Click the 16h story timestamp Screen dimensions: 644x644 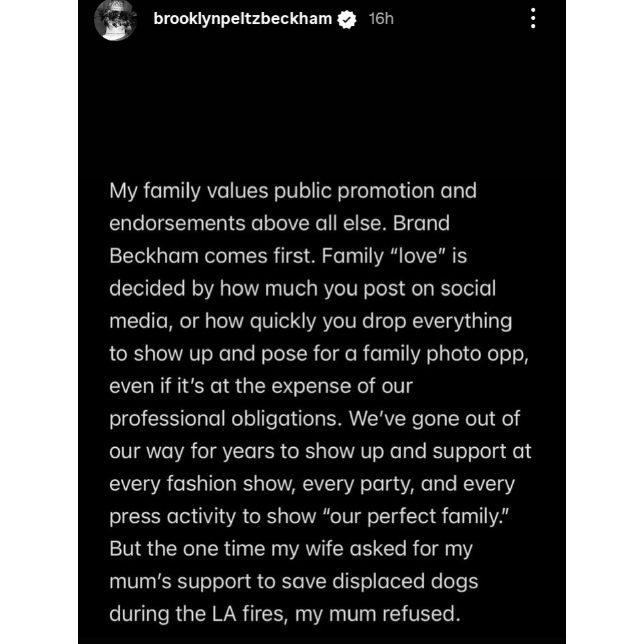click(x=381, y=19)
